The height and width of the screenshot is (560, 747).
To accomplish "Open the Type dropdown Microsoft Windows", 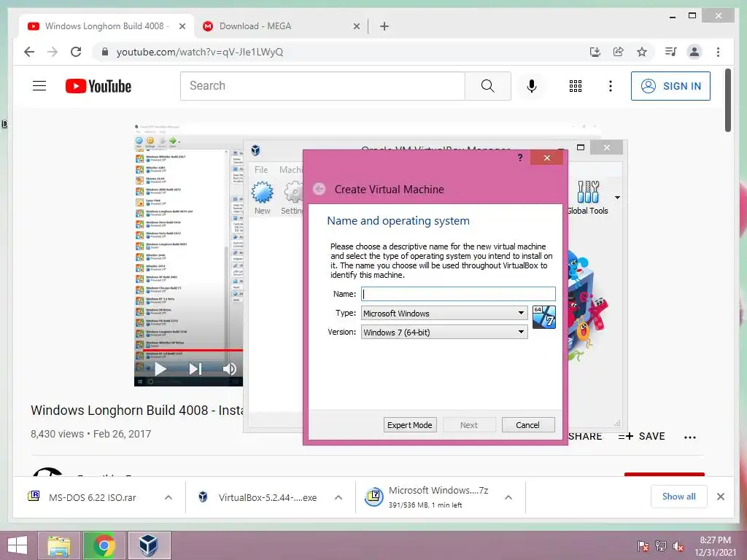I will 444,313.
